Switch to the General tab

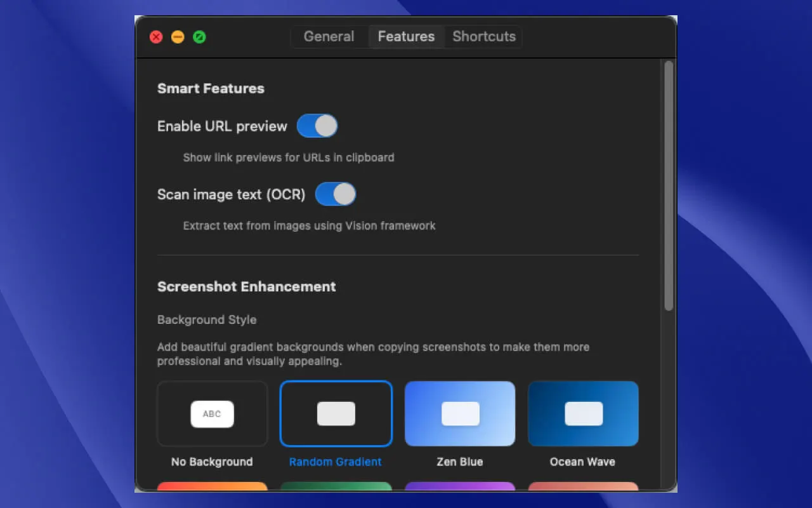(329, 37)
